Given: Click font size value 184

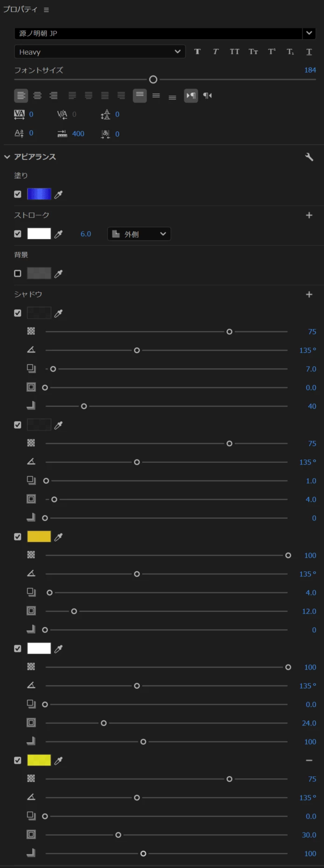Looking at the screenshot, I should (x=310, y=70).
